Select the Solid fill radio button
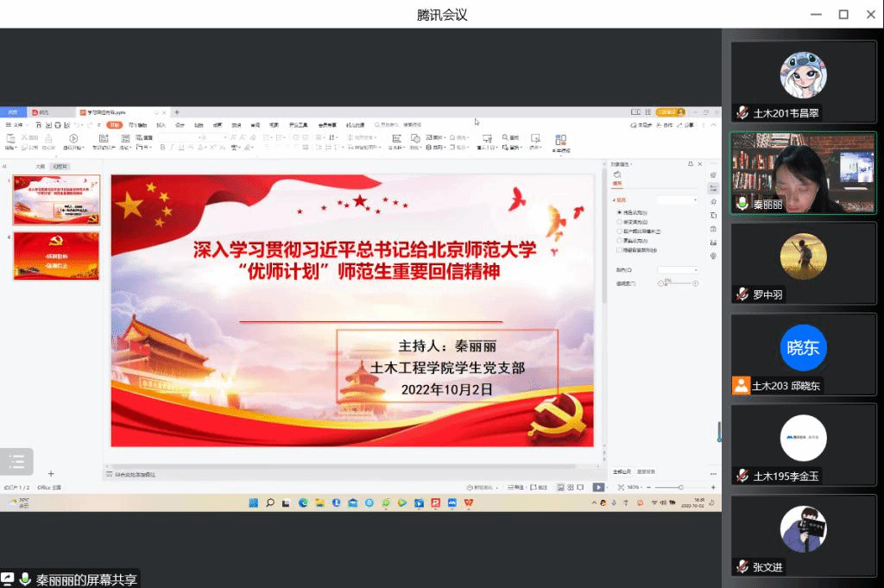 pos(619,212)
